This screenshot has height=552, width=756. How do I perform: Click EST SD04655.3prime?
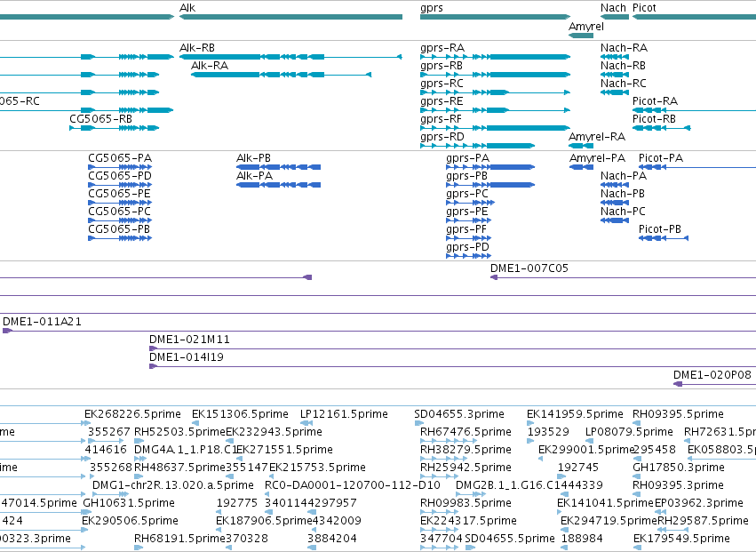point(459,414)
